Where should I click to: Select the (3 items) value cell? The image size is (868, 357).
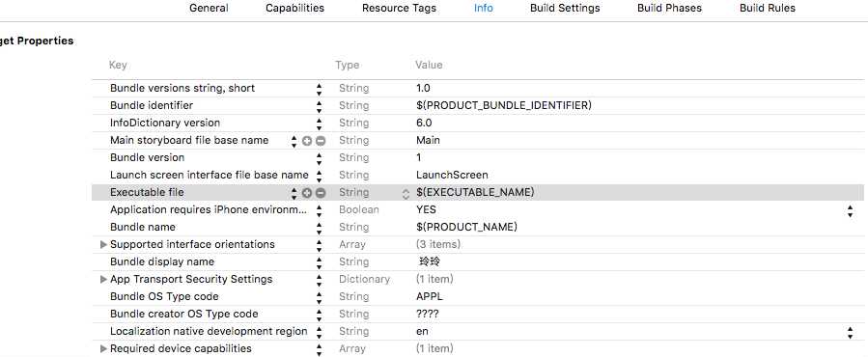(x=438, y=244)
